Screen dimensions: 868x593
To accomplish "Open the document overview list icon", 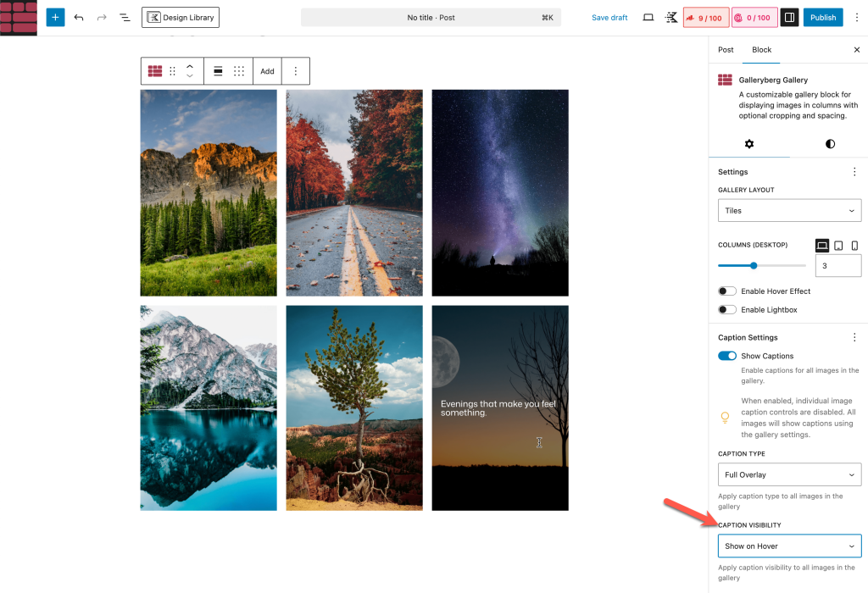I will pos(125,17).
